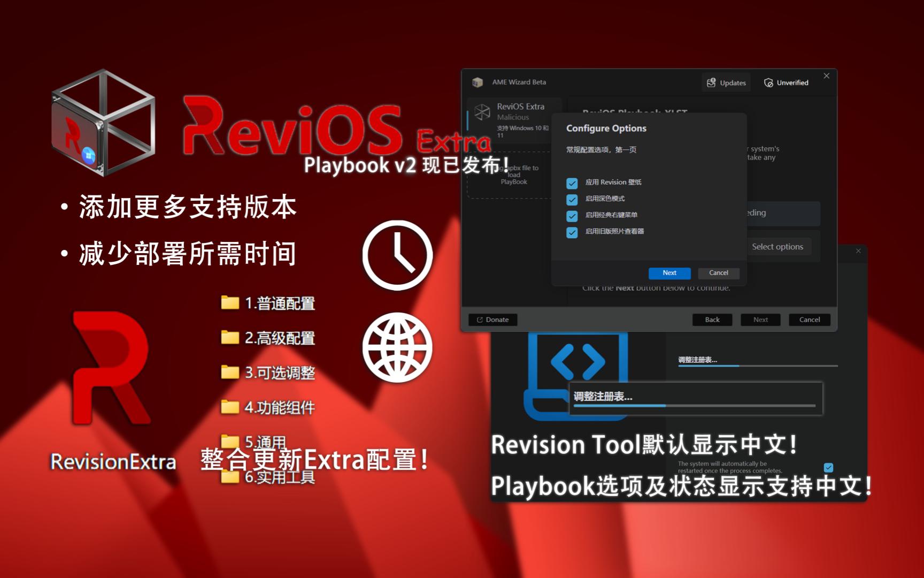924x578 pixels.
Task: Open the 2.高级配置 folder
Action: (x=268, y=338)
